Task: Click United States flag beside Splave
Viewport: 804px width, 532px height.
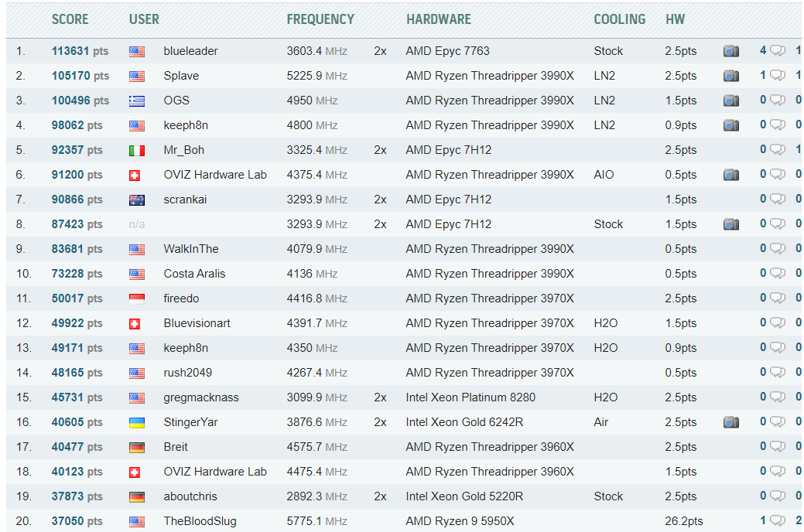Action: tap(137, 76)
